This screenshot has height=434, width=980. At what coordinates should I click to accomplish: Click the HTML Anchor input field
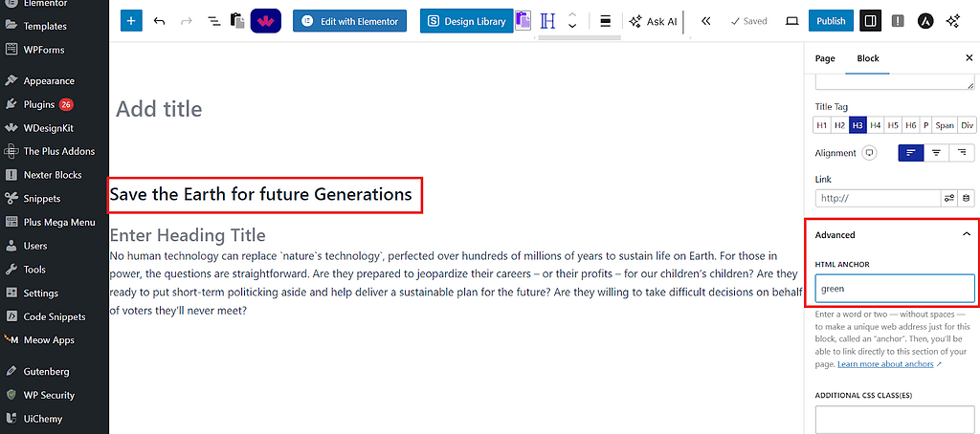click(x=894, y=288)
